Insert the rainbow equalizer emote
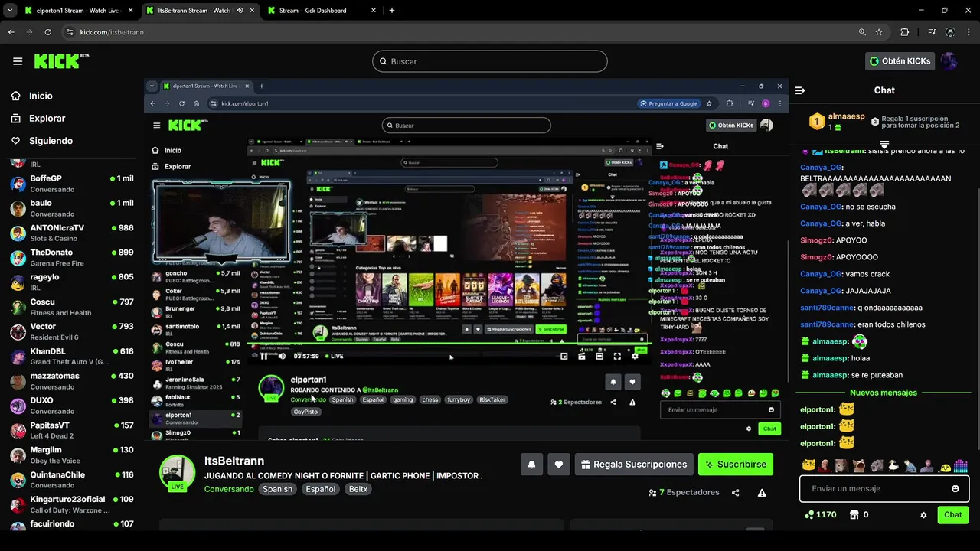This screenshot has height=551, width=980. (961, 465)
